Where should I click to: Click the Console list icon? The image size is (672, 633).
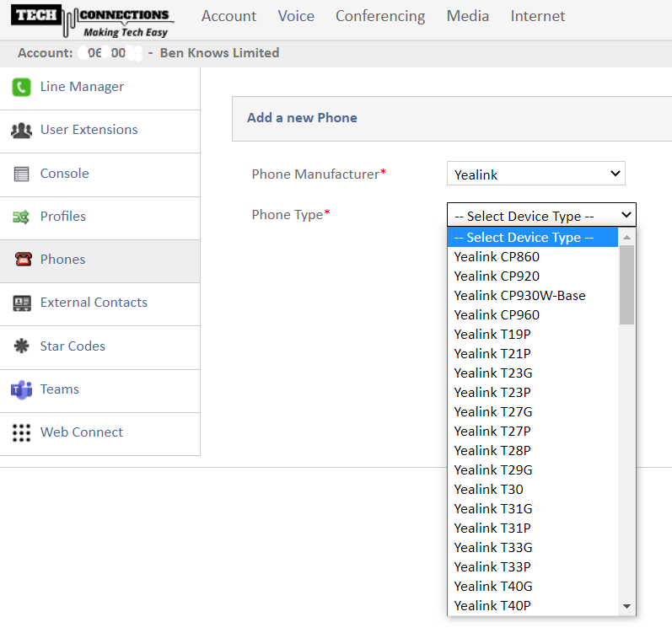(21, 174)
